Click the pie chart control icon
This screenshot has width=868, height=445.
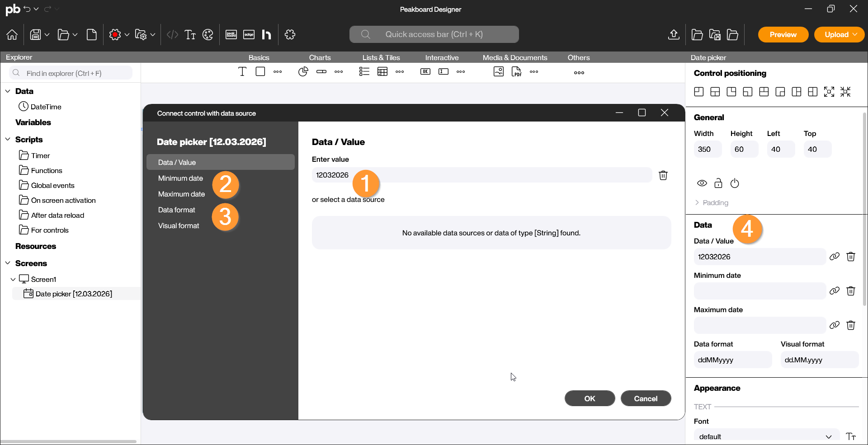point(303,72)
